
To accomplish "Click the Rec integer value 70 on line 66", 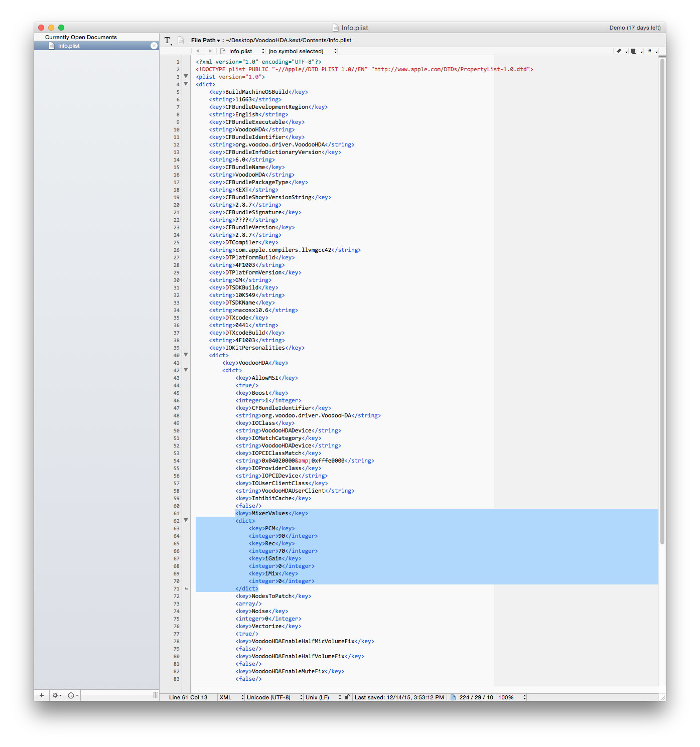I will coord(282,551).
